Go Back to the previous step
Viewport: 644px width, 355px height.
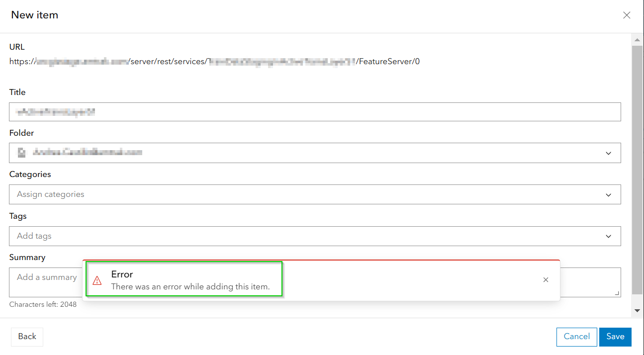[x=27, y=337]
